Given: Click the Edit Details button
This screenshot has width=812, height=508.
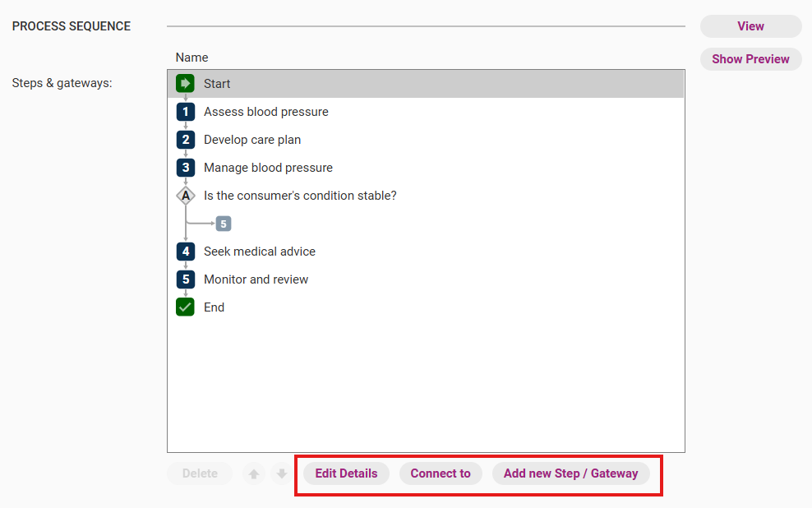Looking at the screenshot, I should pos(346,473).
